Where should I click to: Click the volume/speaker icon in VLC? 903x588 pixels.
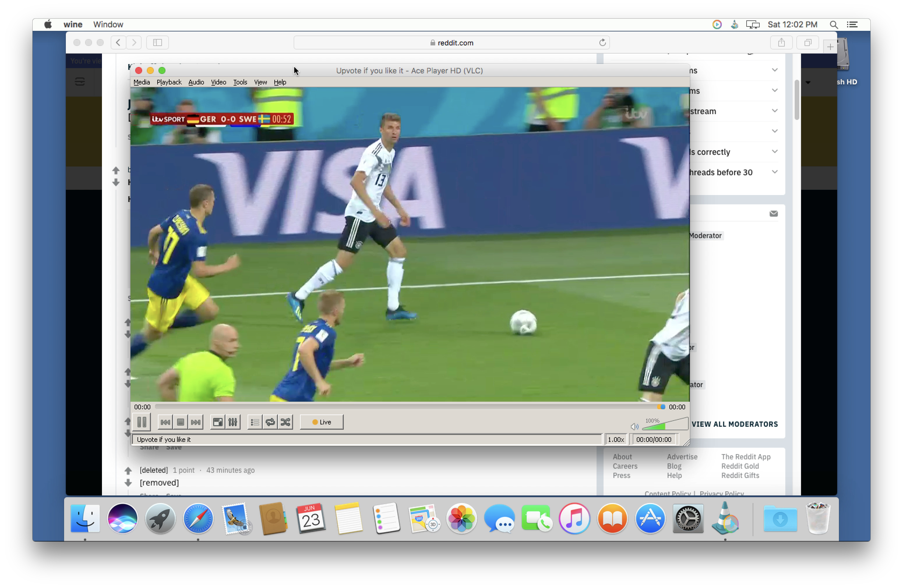pos(634,426)
